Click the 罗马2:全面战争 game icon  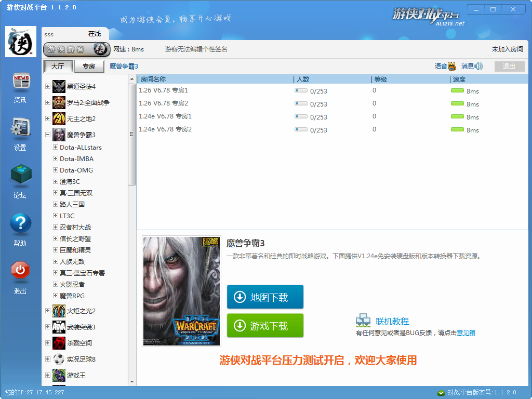(59, 102)
